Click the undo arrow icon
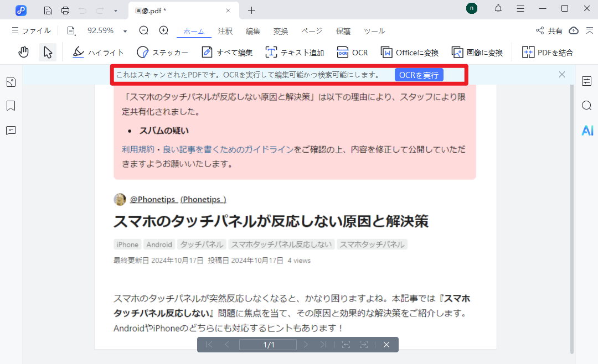Image resolution: width=598 pixels, height=364 pixels. pos(83,11)
